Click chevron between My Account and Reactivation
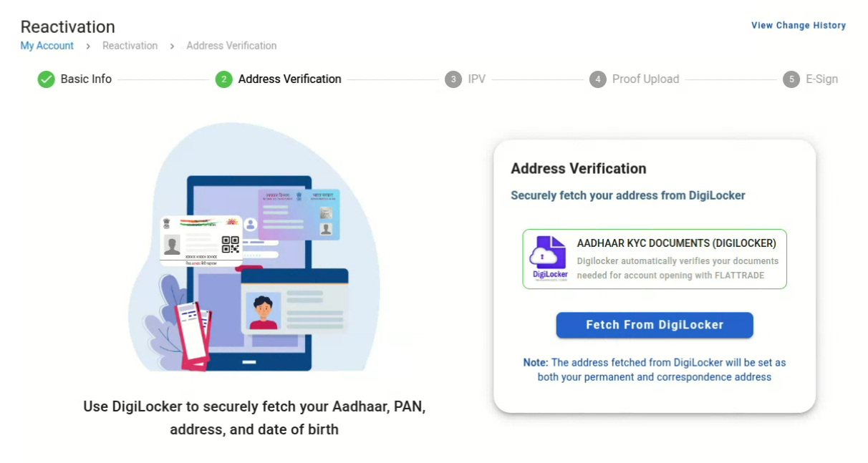 (x=88, y=46)
